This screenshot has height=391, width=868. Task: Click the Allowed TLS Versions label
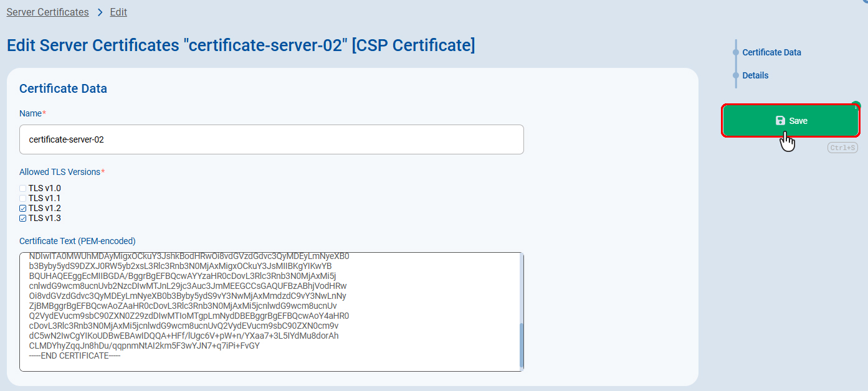coord(60,172)
